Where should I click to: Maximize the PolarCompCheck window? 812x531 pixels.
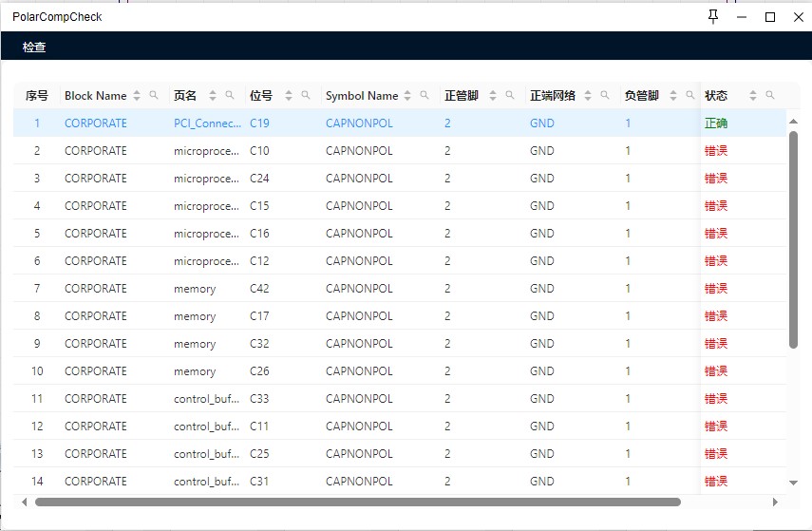[x=770, y=17]
